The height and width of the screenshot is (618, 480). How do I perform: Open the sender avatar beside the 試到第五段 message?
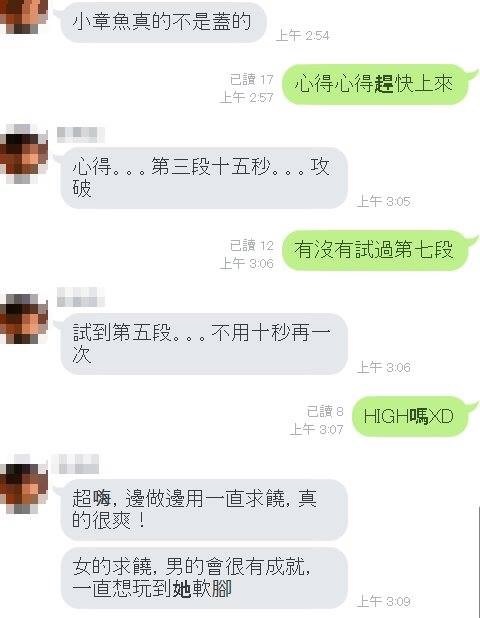tap(24, 319)
